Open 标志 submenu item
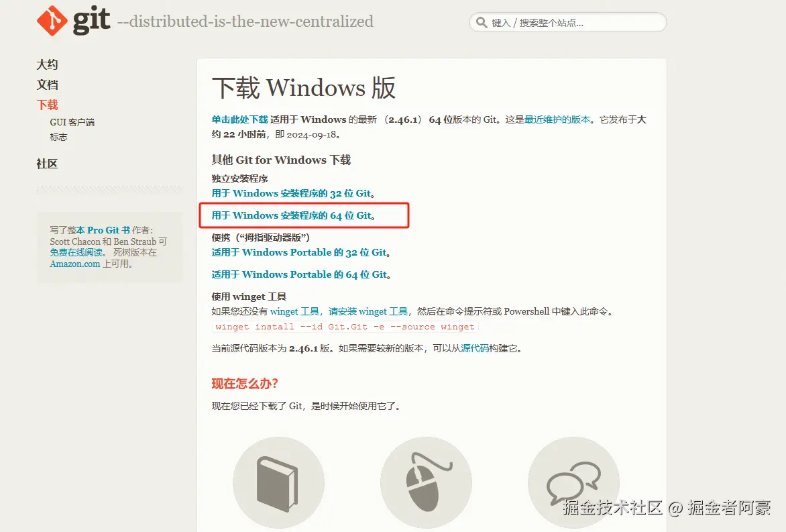This screenshot has height=532, width=786. pos(58,137)
